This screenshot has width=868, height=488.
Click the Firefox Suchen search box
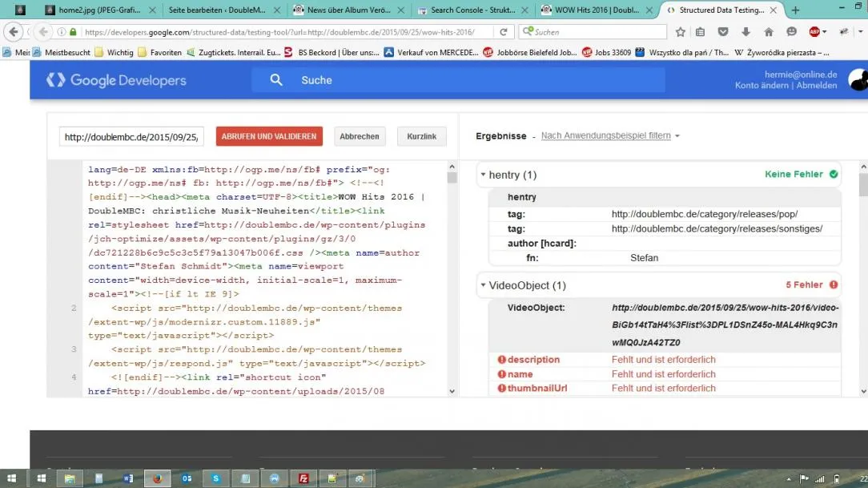coord(593,32)
